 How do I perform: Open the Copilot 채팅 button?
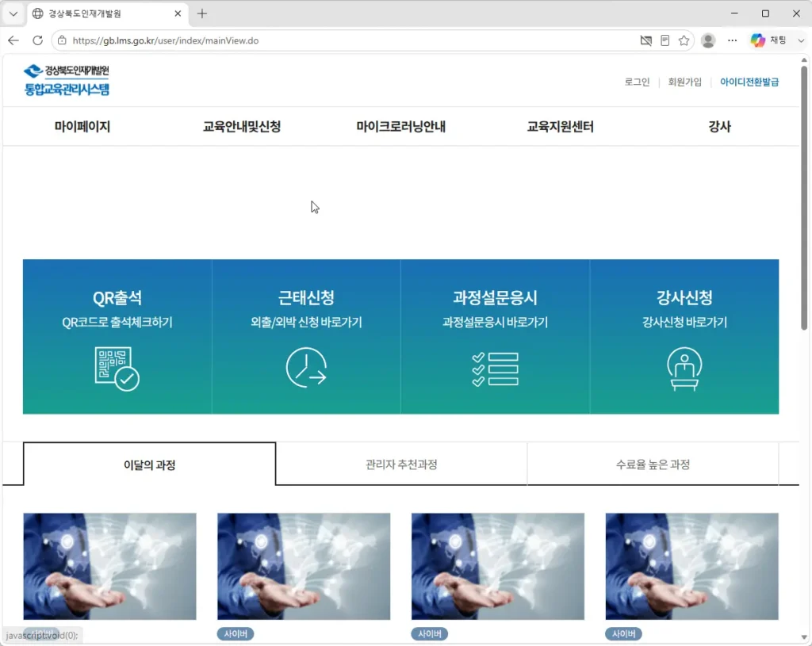click(768, 40)
